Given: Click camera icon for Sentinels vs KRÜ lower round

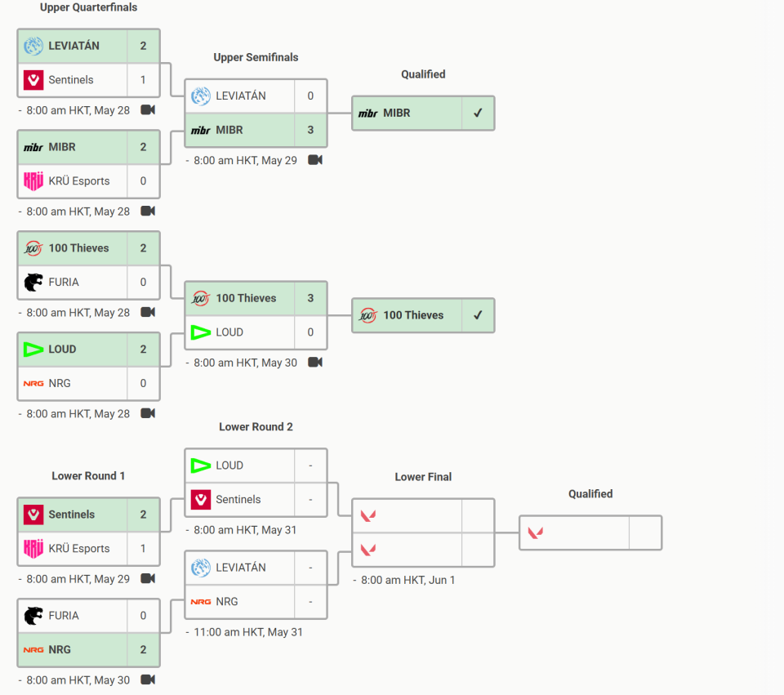Looking at the screenshot, I should click(148, 578).
